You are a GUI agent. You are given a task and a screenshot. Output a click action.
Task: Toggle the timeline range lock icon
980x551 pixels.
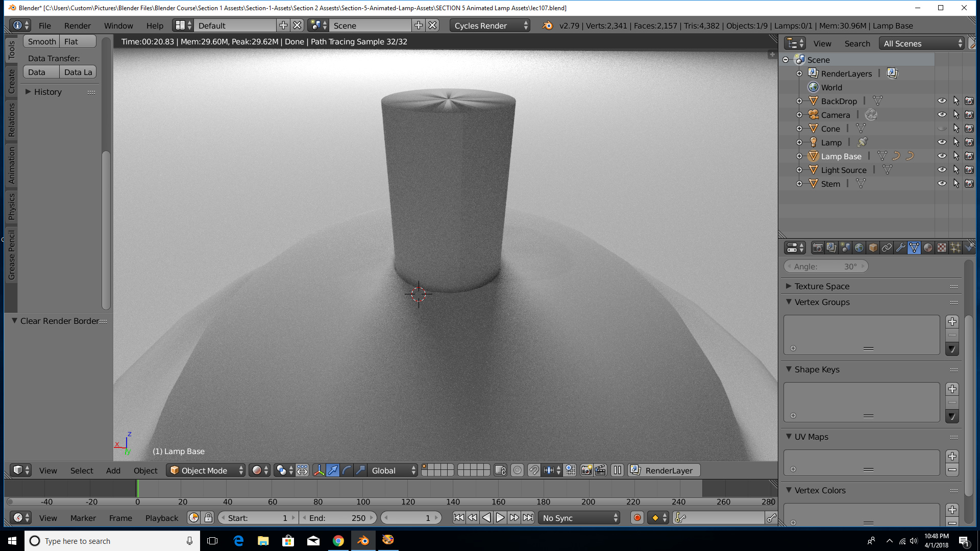coord(208,518)
